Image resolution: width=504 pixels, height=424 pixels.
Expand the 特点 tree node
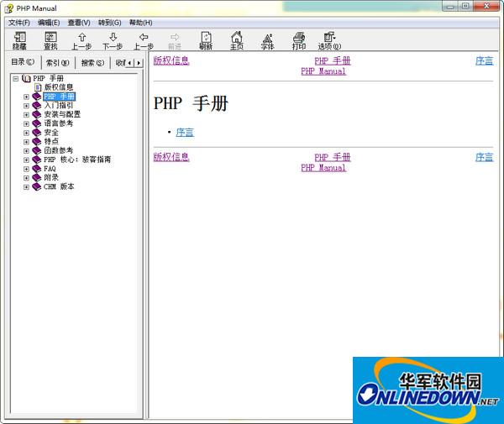click(26, 141)
